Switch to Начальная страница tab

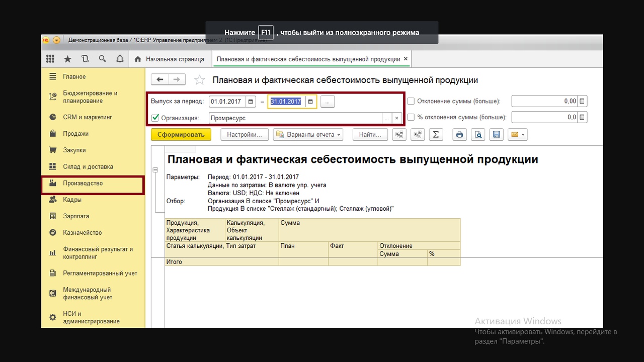pyautogui.click(x=170, y=59)
